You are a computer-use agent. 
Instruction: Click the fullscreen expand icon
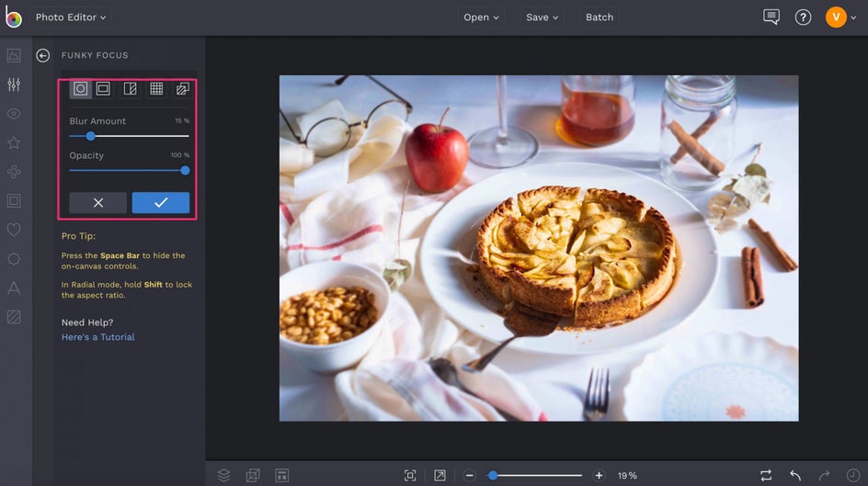pyautogui.click(x=440, y=476)
